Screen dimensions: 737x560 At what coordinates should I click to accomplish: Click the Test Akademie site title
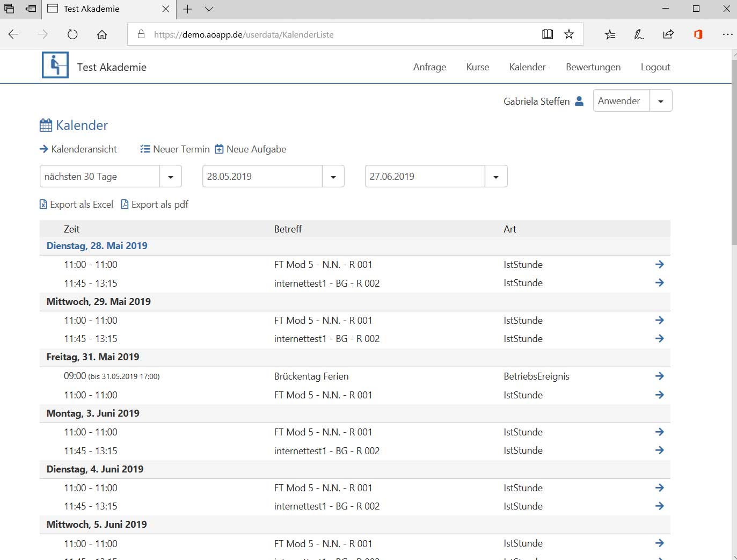pyautogui.click(x=112, y=67)
